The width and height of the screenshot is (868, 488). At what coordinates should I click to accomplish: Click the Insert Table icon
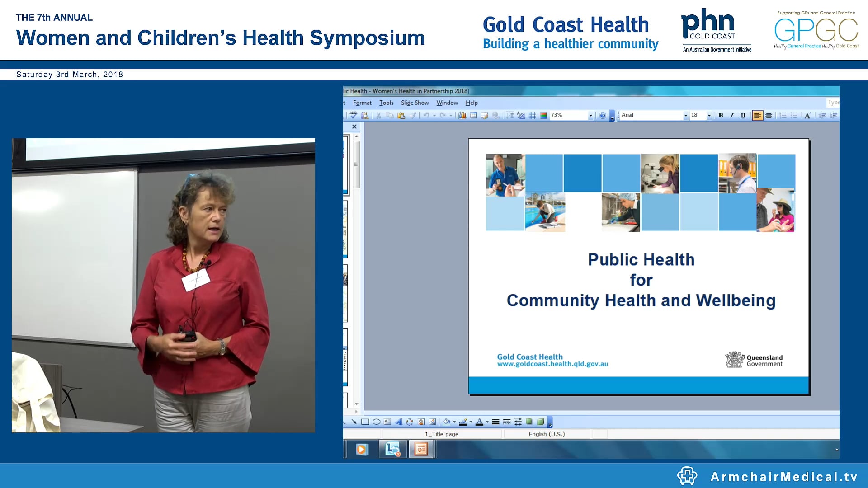click(473, 116)
